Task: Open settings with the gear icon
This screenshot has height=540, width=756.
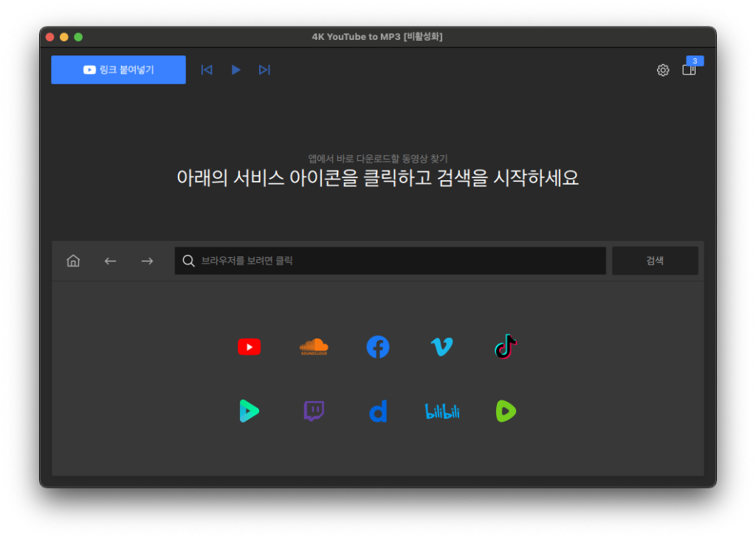Action: 663,70
